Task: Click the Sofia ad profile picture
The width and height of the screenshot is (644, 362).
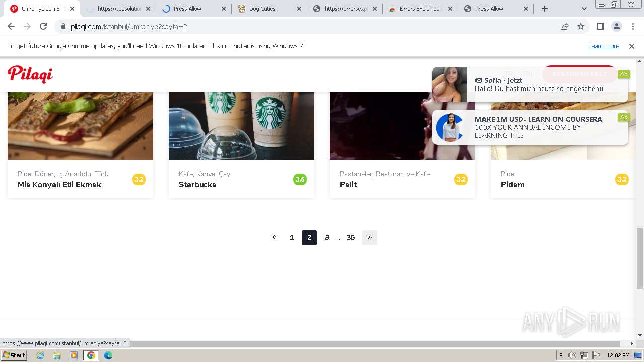Action: (x=450, y=84)
